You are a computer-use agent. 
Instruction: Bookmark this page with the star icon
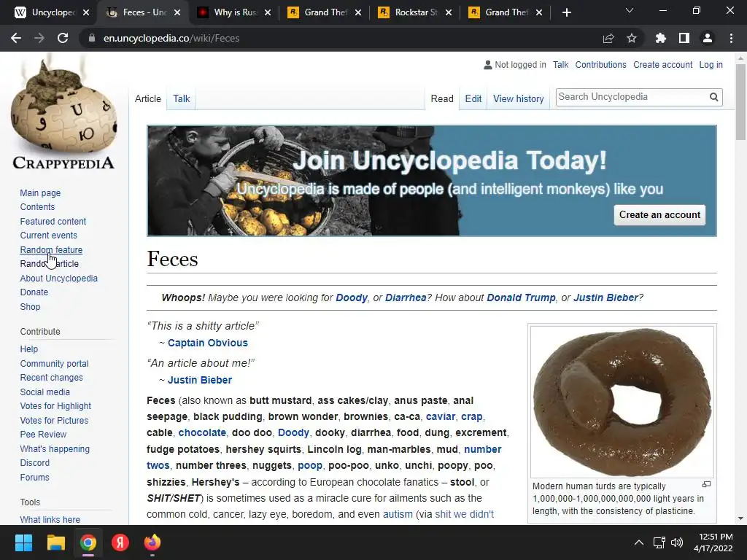(632, 38)
